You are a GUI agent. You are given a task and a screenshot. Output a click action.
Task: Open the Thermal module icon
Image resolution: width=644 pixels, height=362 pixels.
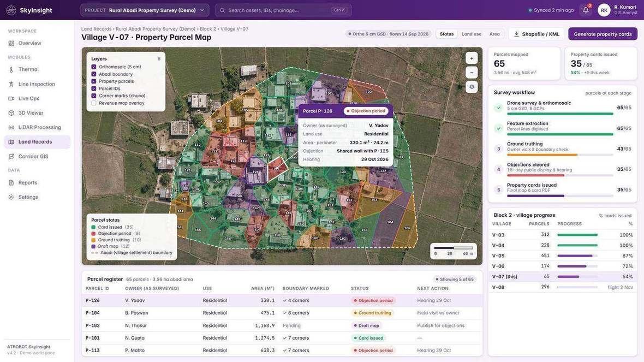tap(11, 69)
